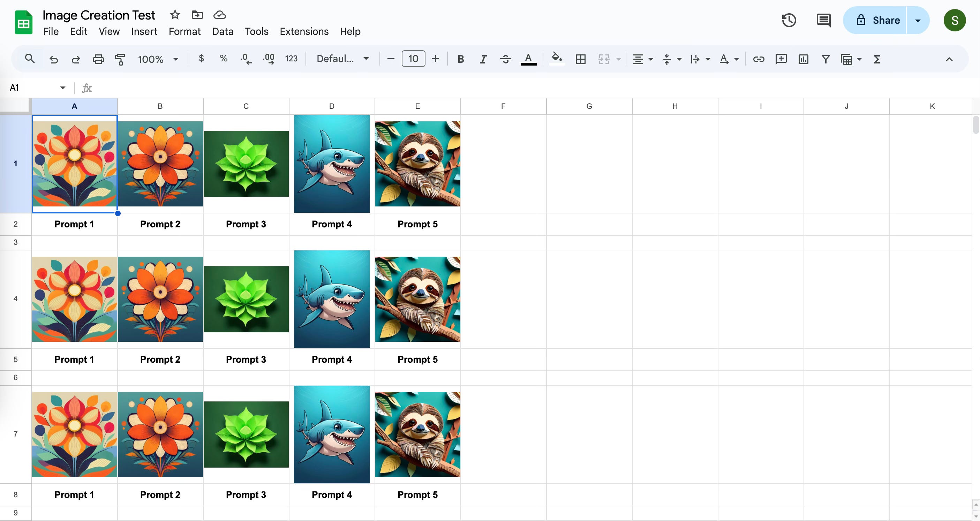Decrease decimal places
Image resolution: width=980 pixels, height=521 pixels.
click(x=246, y=59)
